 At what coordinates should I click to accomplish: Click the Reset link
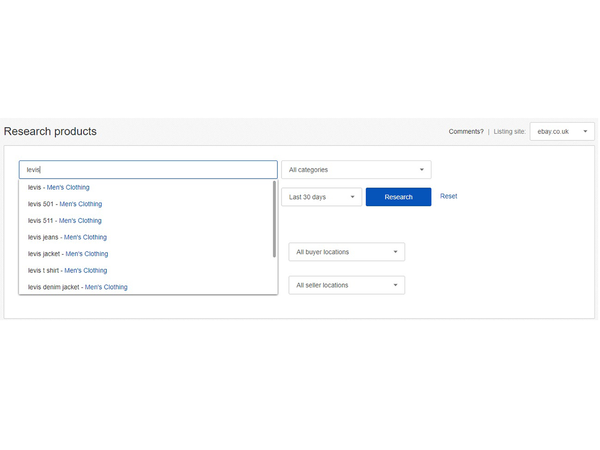[448, 196]
